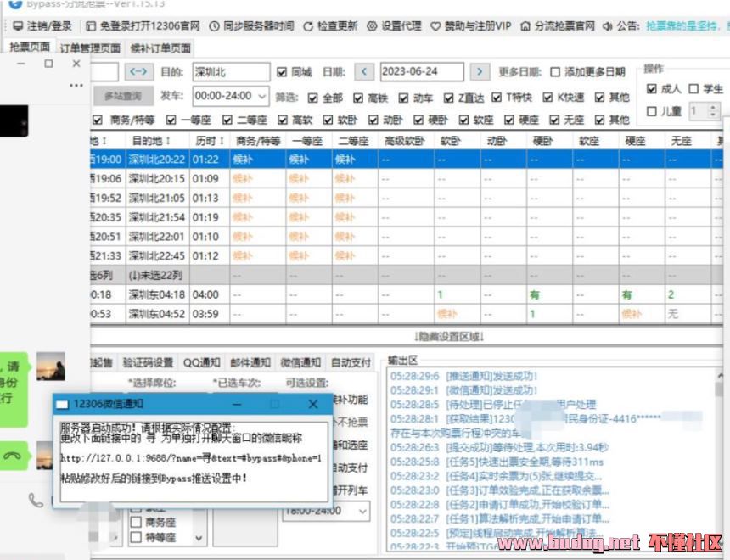The image size is (730, 560).
Task: Check the 学生 passenger checkbox
Action: pos(693,89)
